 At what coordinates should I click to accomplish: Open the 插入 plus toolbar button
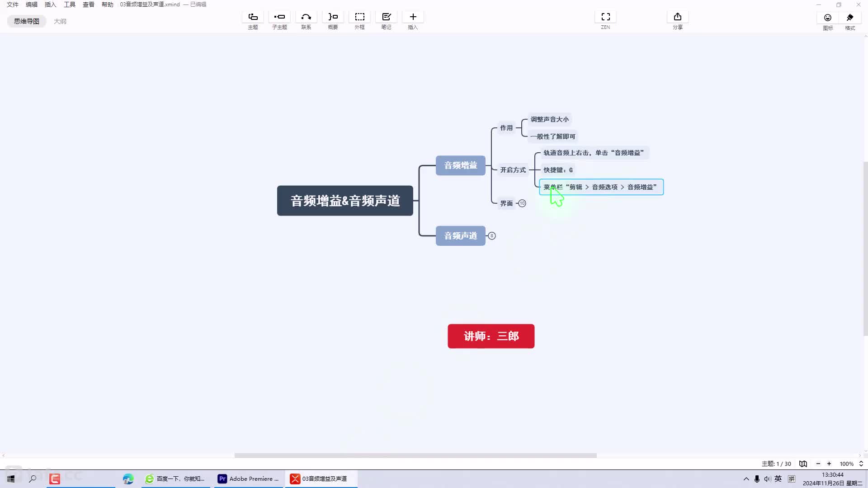point(413,21)
